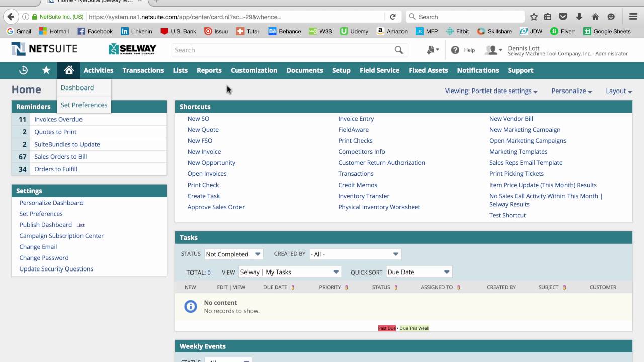
Task: Open the Facebook bookmark
Action: pos(95,31)
